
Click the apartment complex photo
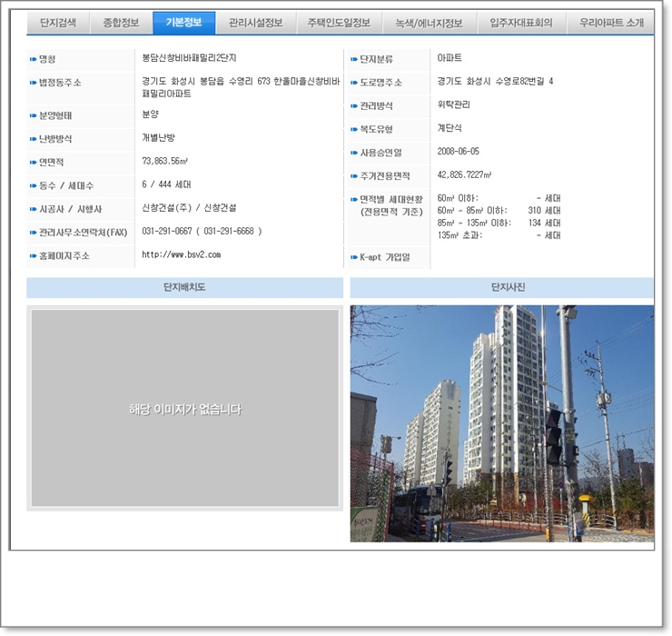pos(502,423)
